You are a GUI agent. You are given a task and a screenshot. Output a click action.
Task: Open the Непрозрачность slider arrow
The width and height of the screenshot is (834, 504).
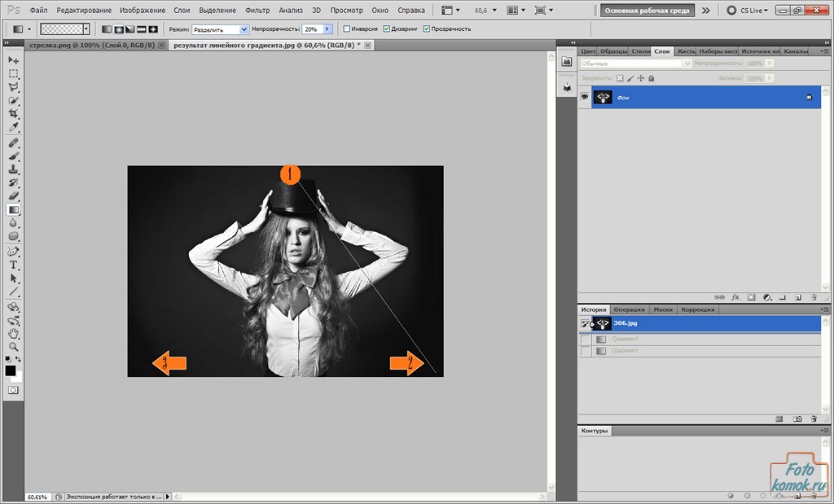(x=327, y=28)
